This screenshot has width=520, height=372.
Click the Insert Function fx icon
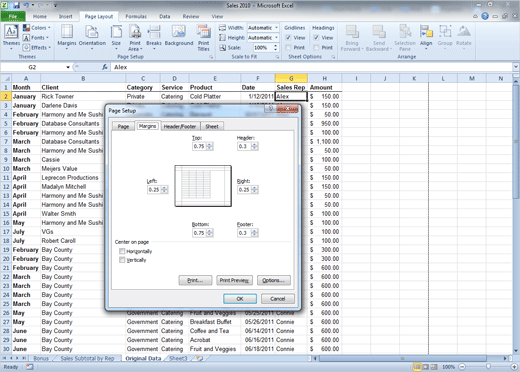105,67
